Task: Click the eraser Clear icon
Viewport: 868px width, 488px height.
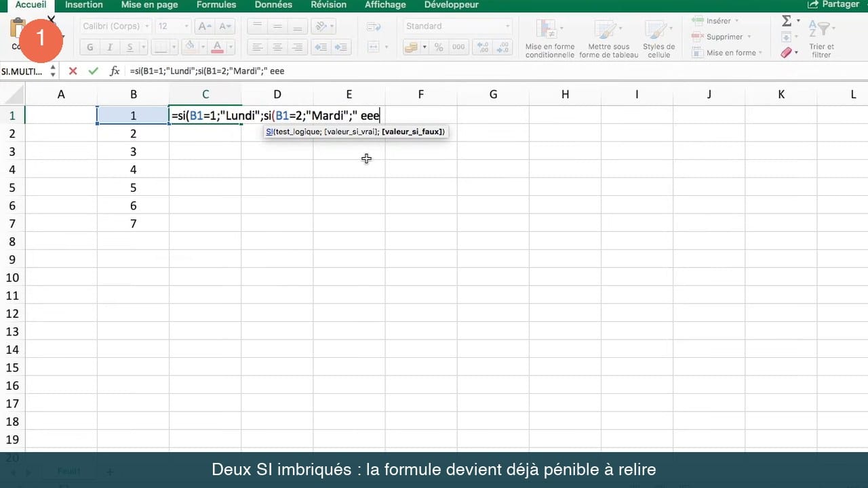Action: click(787, 52)
